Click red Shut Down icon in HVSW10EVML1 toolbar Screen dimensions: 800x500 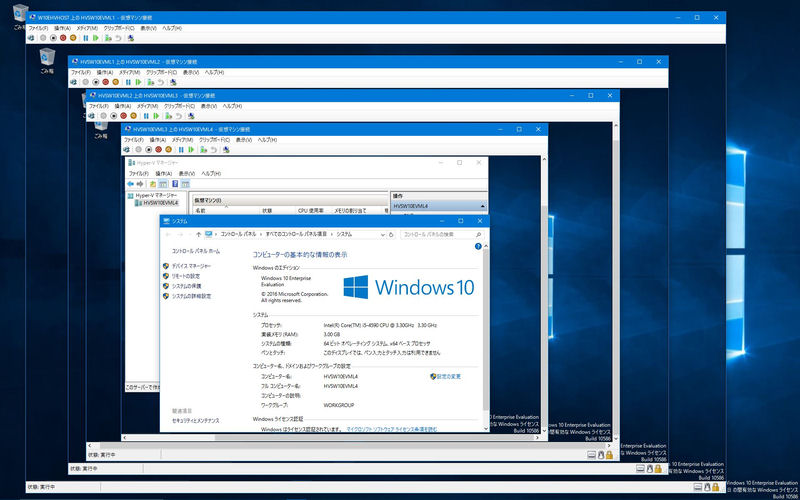point(63,38)
